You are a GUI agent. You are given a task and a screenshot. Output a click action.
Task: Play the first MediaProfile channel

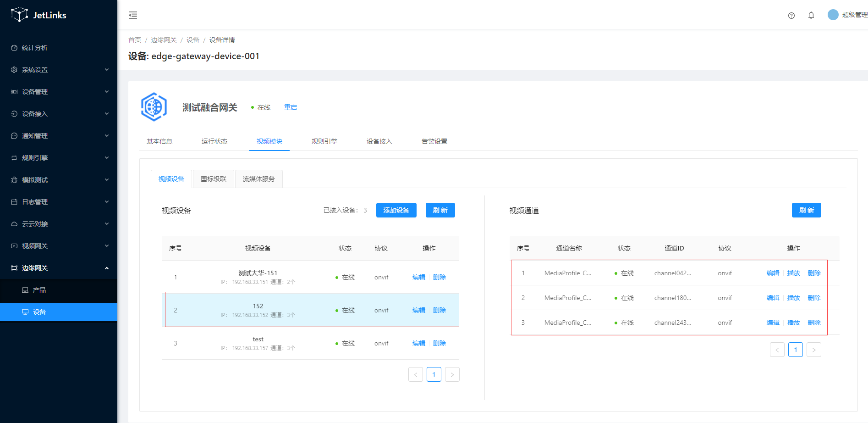pyautogui.click(x=793, y=273)
